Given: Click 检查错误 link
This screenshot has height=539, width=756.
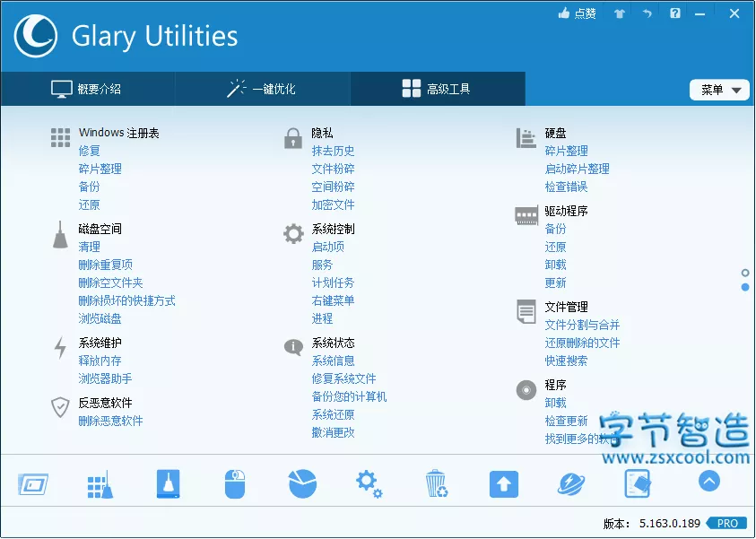Looking at the screenshot, I should 566,187.
